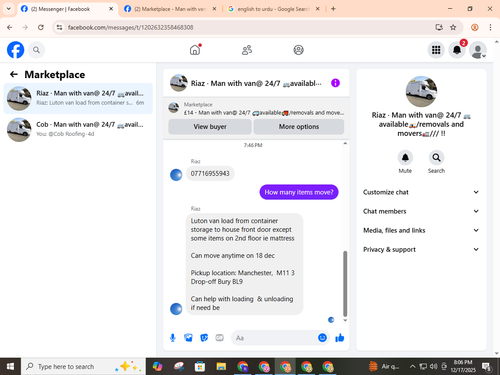
Task: Click the Facebook search magnifier icon
Action: pyautogui.click(x=36, y=50)
